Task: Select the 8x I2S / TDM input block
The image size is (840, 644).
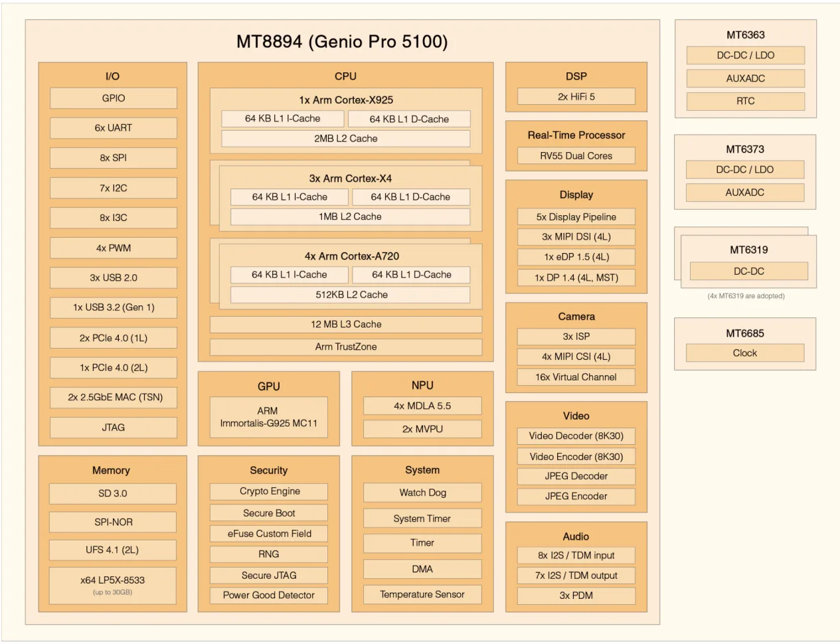Action: click(576, 555)
